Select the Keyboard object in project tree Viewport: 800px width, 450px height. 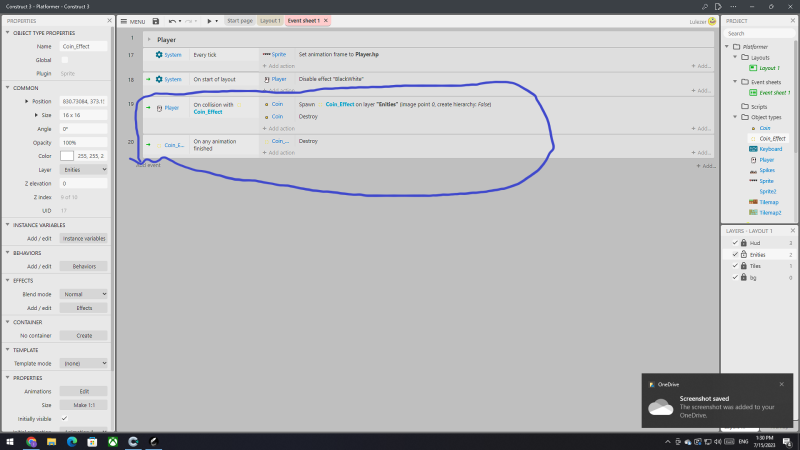coord(770,149)
